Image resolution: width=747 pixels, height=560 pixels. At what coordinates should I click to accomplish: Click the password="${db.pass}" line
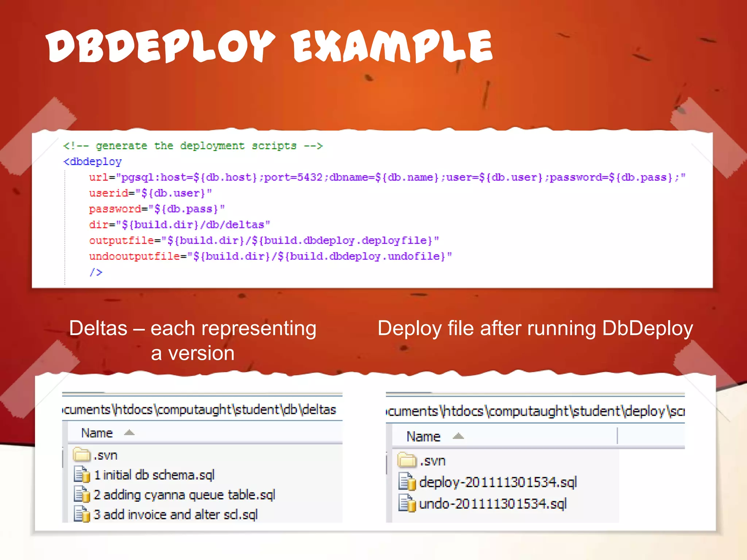coord(157,209)
